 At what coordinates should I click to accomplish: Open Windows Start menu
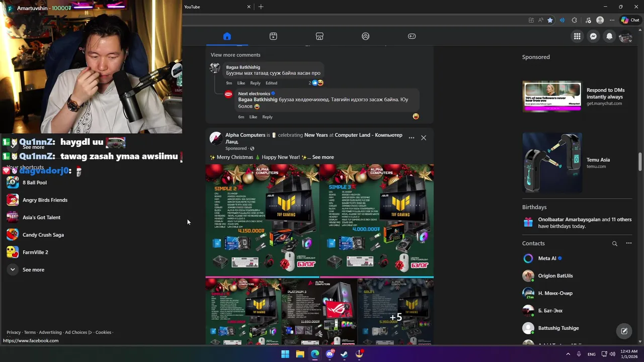coord(285,354)
